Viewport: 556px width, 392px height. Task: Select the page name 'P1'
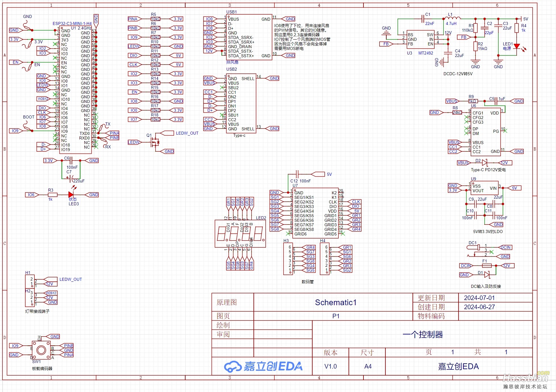pos(336,316)
